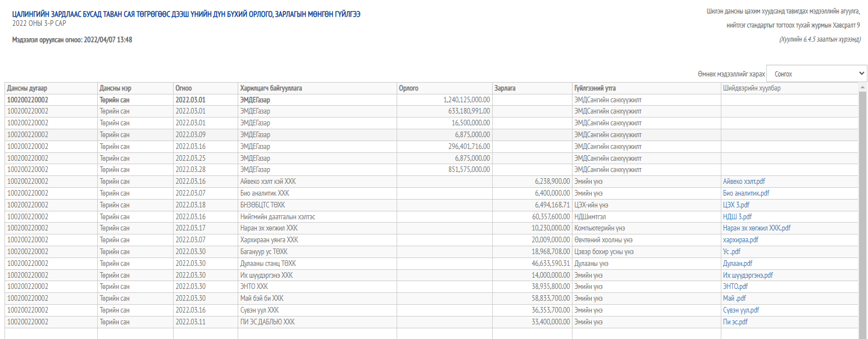Click the Огноо column header
This screenshot has width=868, height=339.
point(184,88)
